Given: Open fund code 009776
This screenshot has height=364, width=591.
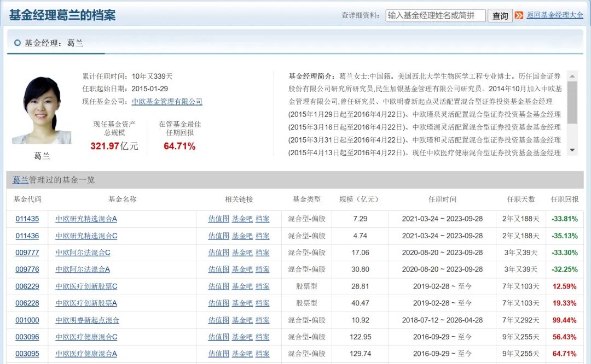Looking at the screenshot, I should tap(27, 269).
